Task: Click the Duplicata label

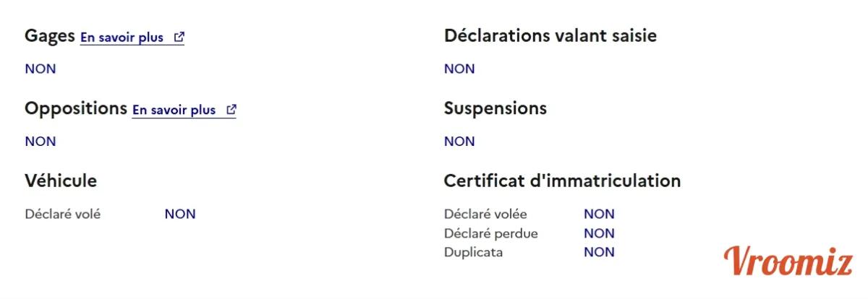Action: tap(473, 252)
